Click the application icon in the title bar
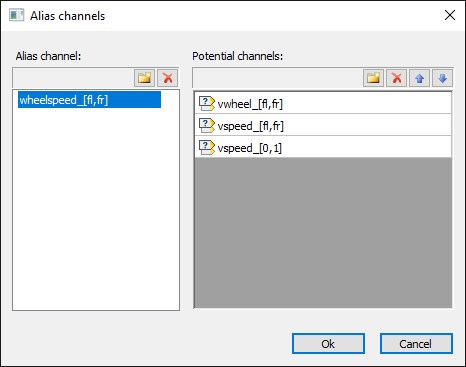This screenshot has height=367, width=466. point(17,15)
